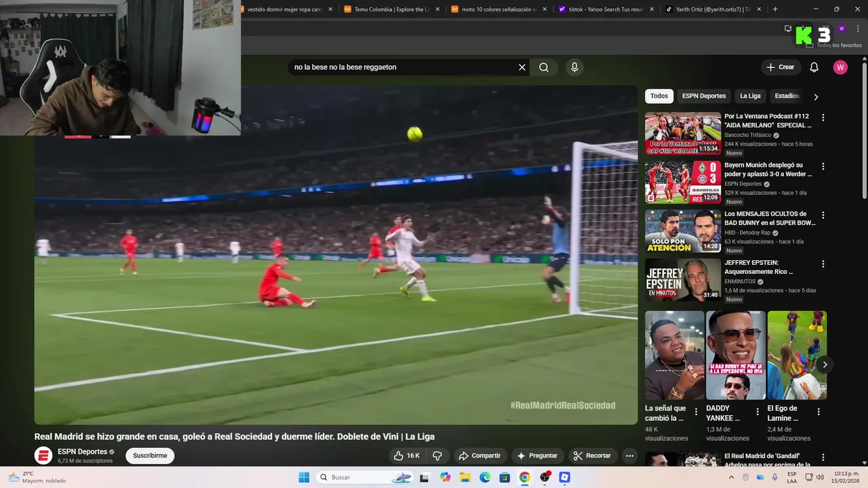Open the Roblox icon in the taskbar
The width and height of the screenshot is (868, 488).
(x=564, y=477)
